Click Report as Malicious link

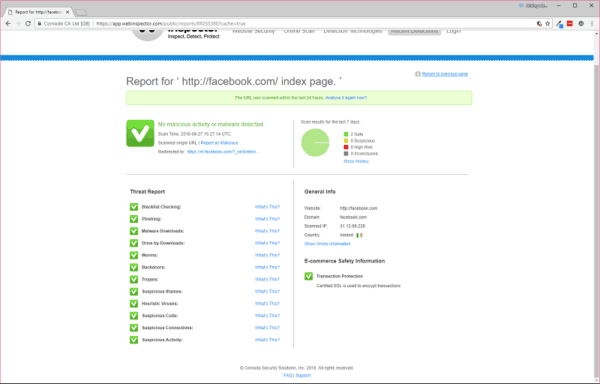tap(219, 143)
